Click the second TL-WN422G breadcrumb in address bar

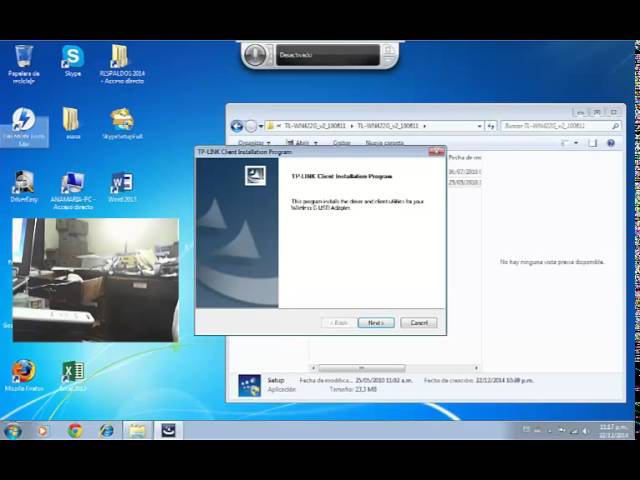387,126
